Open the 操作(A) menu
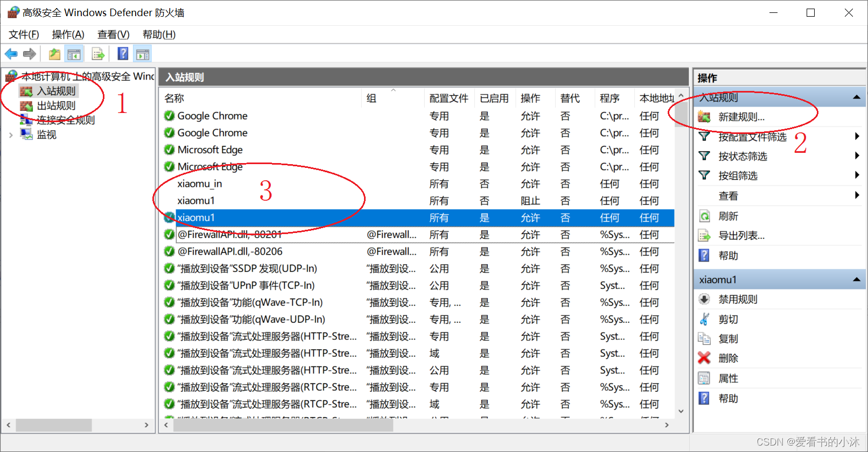868x452 pixels. (x=68, y=34)
